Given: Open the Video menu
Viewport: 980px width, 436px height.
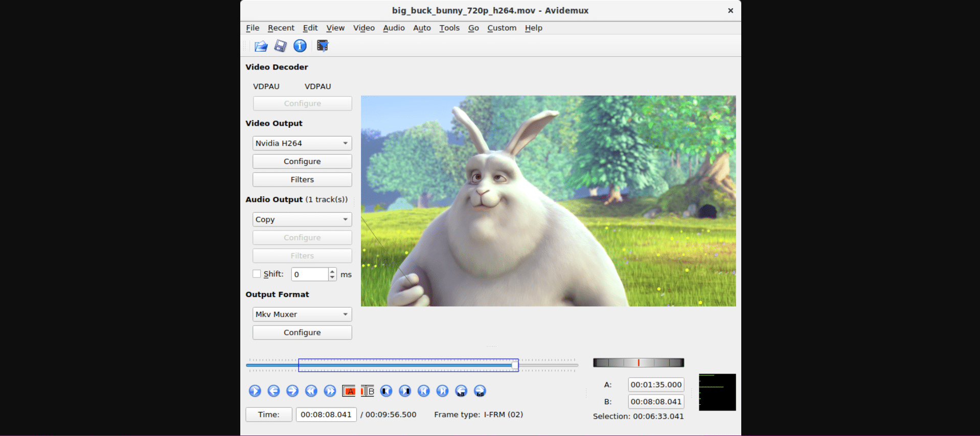Looking at the screenshot, I should coord(363,28).
